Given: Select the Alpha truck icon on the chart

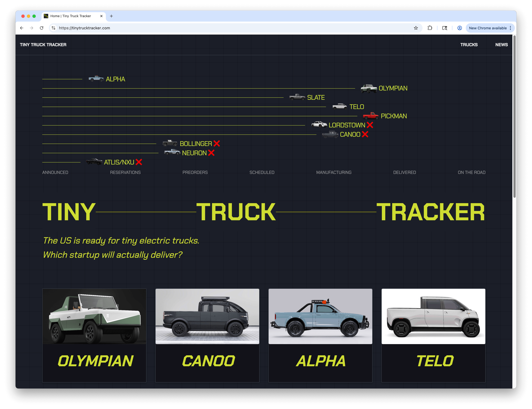Looking at the screenshot, I should (96, 78).
